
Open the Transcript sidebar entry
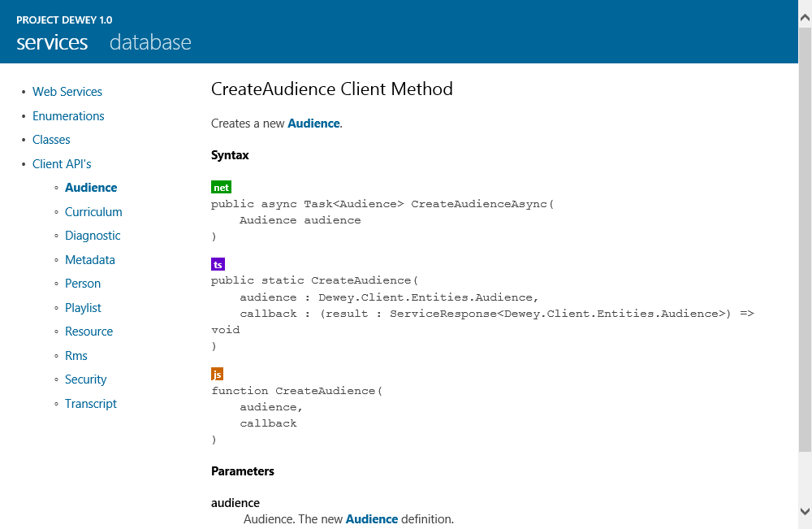click(x=91, y=404)
